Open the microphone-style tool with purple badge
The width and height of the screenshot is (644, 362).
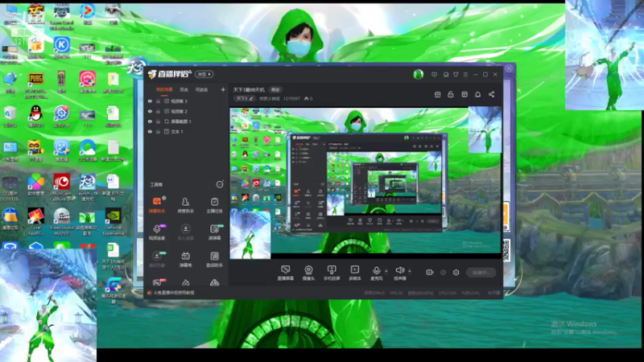(157, 232)
